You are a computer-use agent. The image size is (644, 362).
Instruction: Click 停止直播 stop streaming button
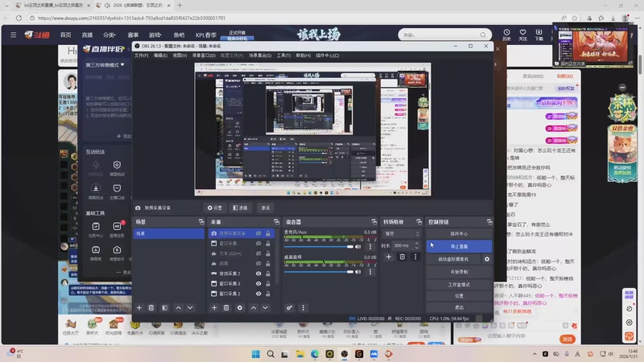(459, 246)
